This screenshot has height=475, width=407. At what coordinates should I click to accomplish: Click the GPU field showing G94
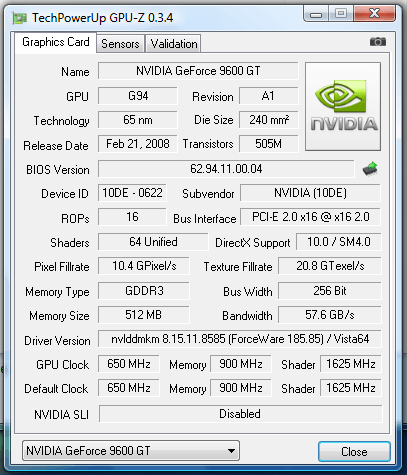(138, 96)
